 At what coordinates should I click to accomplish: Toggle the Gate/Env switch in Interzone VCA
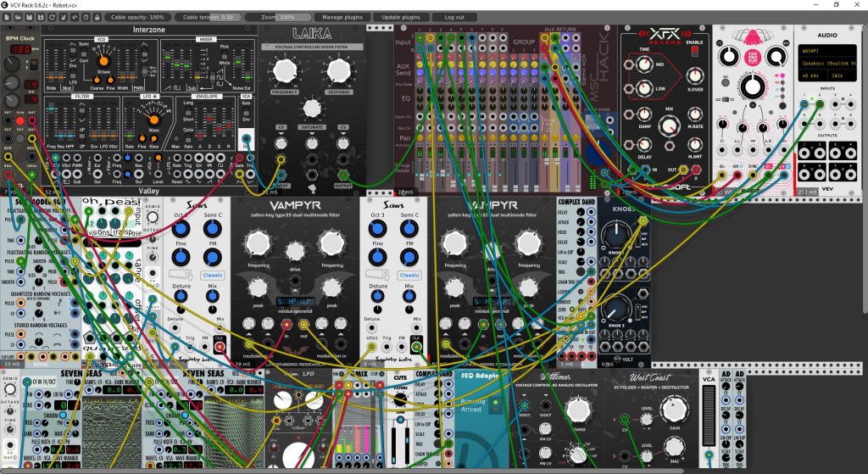246,111
